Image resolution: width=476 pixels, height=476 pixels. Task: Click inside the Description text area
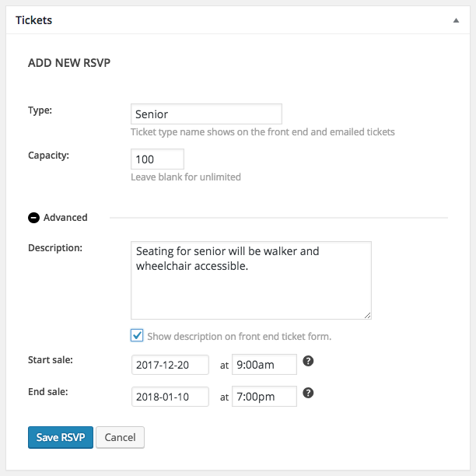(x=251, y=280)
